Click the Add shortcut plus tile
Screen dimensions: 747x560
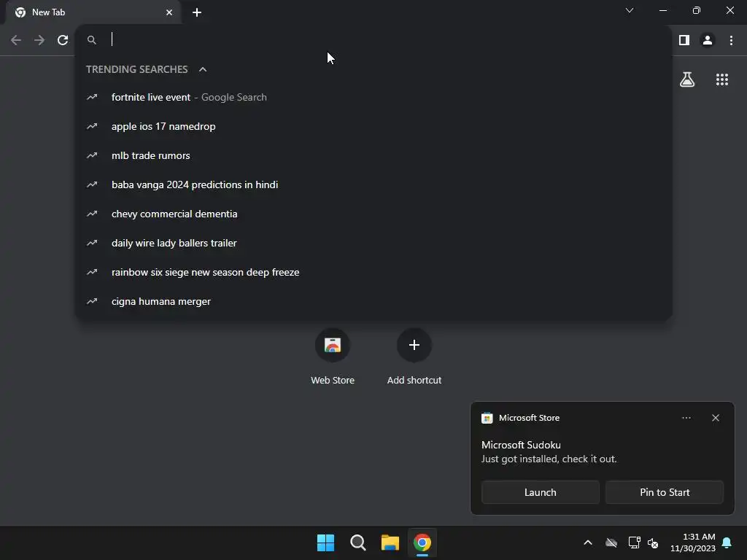[x=414, y=345]
